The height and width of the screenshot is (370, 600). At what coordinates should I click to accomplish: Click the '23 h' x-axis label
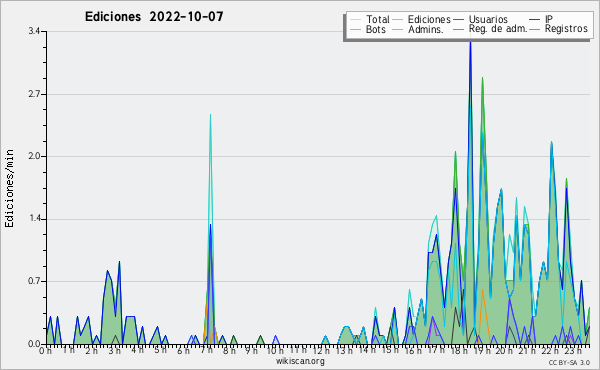point(573,350)
